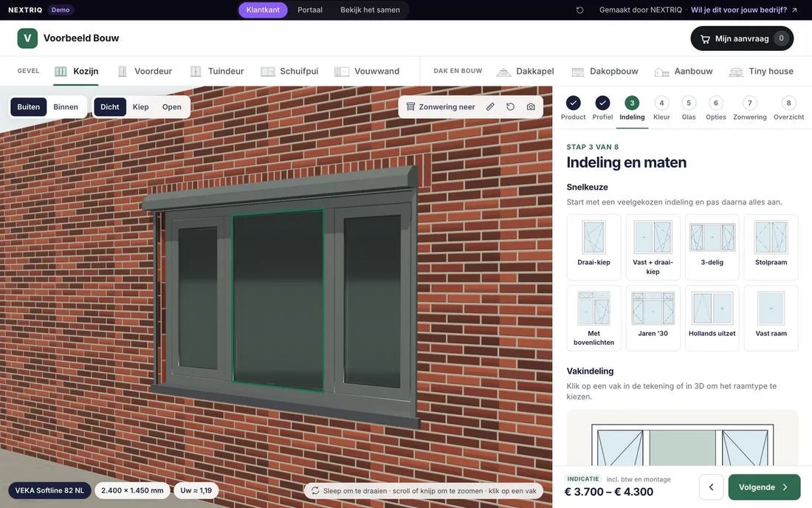Click the VEKA Softline 82 NL badge
This screenshot has height=508, width=812.
coord(49,490)
